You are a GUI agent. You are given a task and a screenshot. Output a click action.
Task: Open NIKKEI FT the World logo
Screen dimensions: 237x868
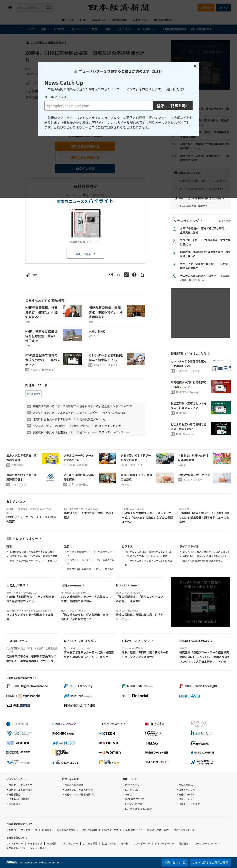(x=23, y=696)
